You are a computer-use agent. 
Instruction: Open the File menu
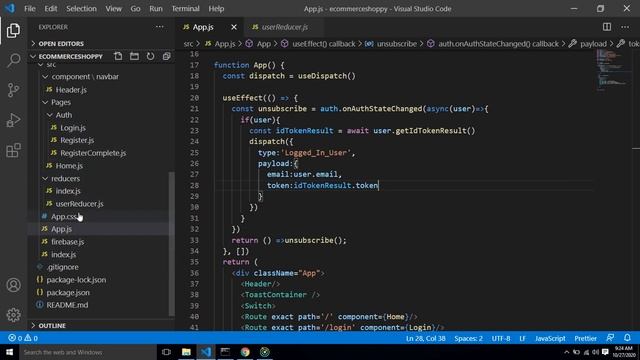coord(30,9)
